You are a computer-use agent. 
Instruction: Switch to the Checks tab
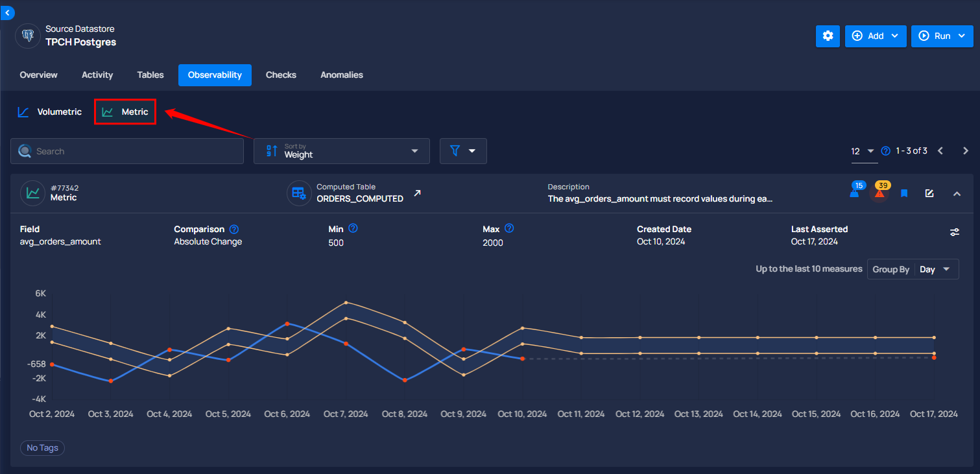[x=281, y=75]
